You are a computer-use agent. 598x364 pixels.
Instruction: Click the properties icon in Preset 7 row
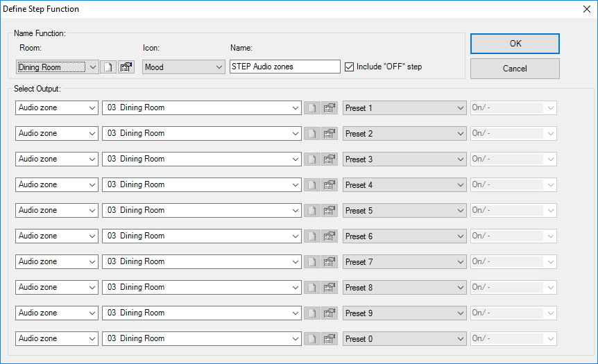point(330,262)
